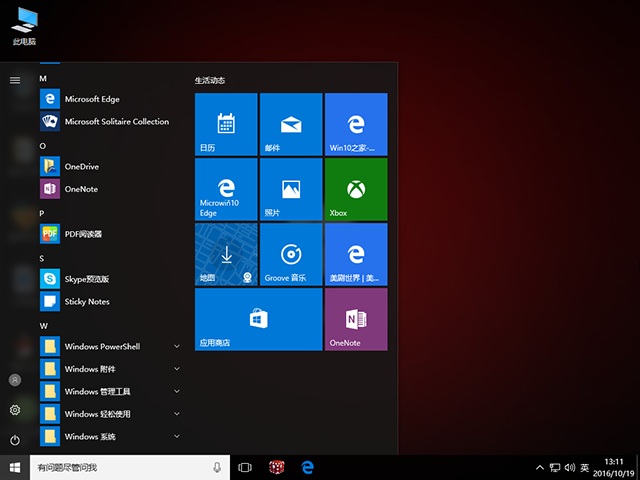Click the OneNote tile
Screen dimensions: 640x480
tap(355, 319)
